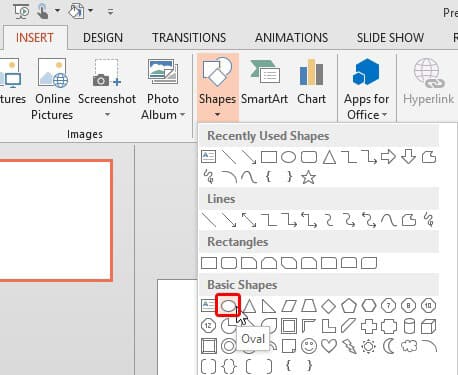Image resolution: width=458 pixels, height=375 pixels.
Task: Select Isosceles Triangle in Basic Shapes
Action: (249, 306)
